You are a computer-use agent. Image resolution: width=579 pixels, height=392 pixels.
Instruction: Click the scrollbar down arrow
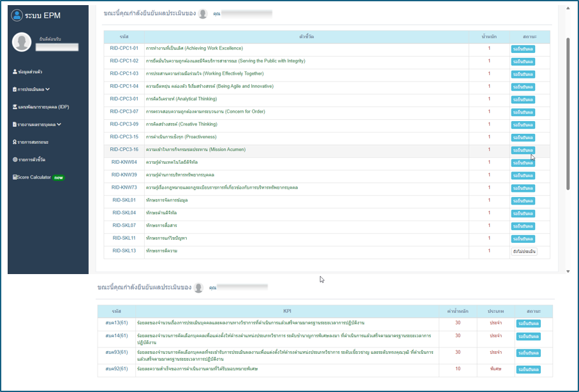coord(568,272)
